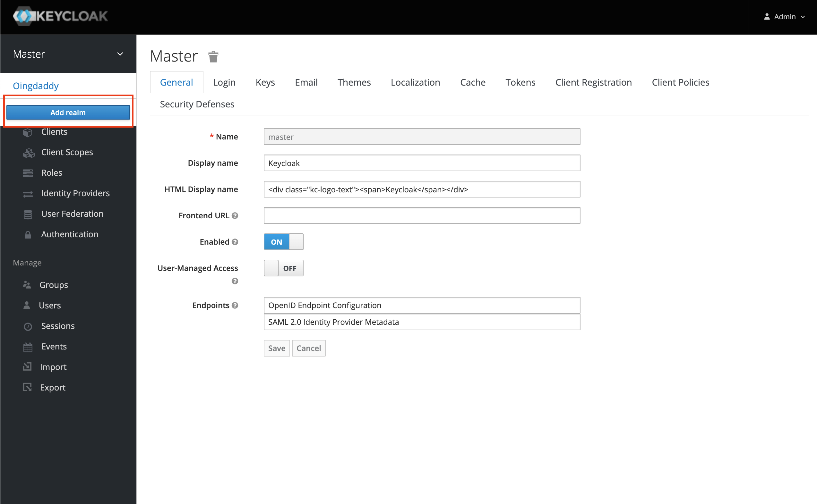817x504 pixels.
Task: Open the OpenID Endpoint Configuration link
Action: coord(324,305)
